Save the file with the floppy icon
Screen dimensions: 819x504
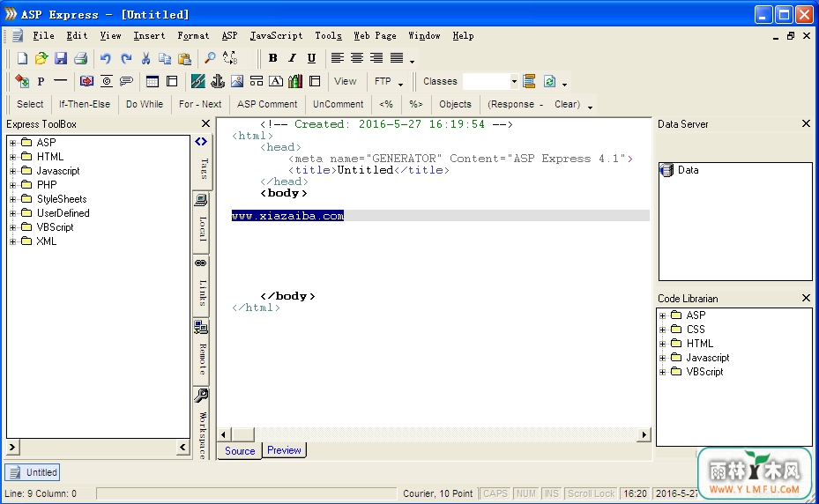pyautogui.click(x=61, y=58)
